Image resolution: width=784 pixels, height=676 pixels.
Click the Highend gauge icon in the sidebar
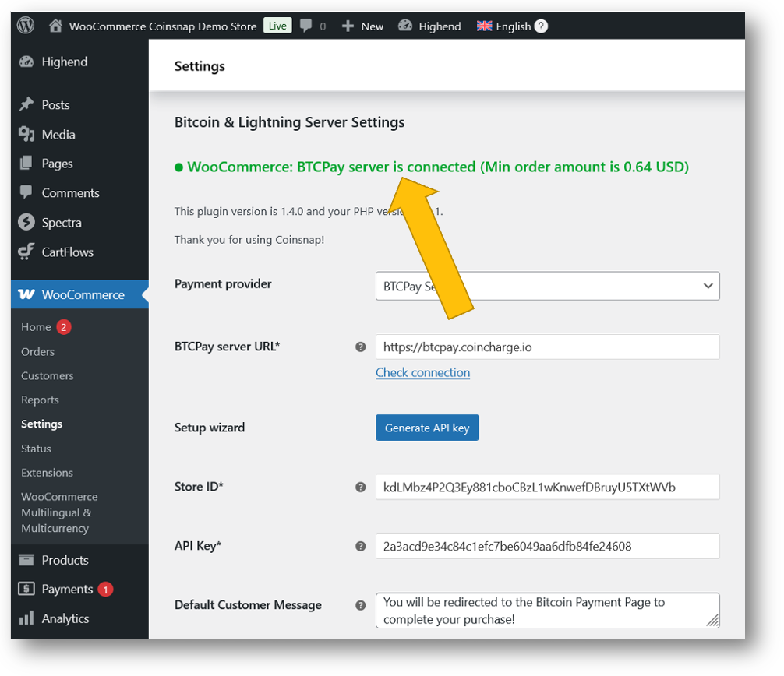(x=26, y=62)
